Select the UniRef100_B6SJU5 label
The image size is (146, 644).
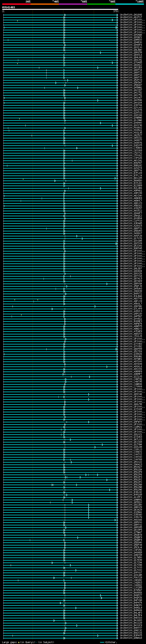tap(131, 178)
